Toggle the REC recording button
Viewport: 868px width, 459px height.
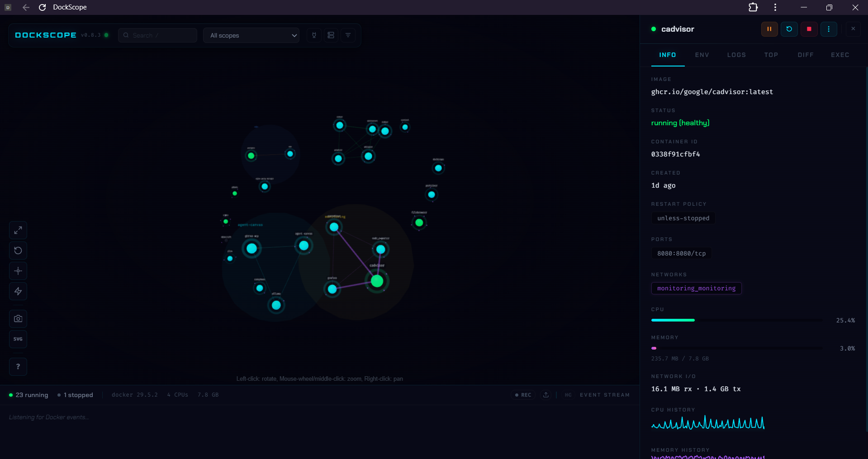click(x=523, y=395)
